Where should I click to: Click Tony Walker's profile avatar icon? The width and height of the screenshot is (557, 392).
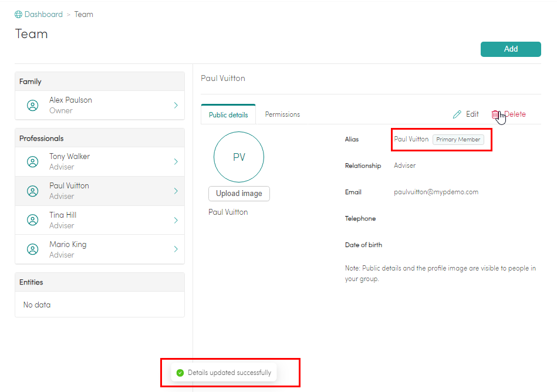[x=33, y=161]
